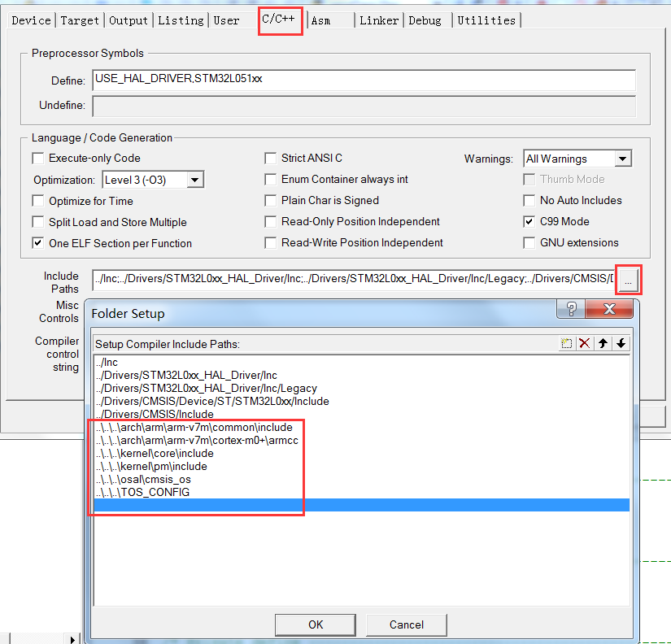
Task: Select the osal\cmsis_os path
Action: point(362,479)
